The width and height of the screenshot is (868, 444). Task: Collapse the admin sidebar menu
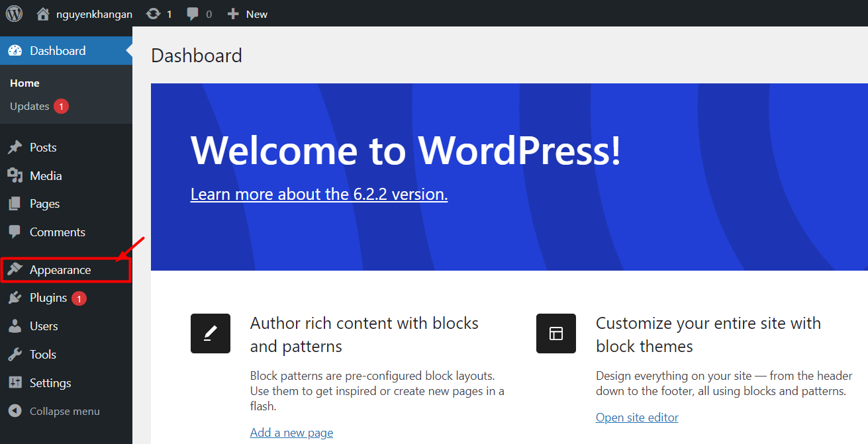[x=66, y=411]
